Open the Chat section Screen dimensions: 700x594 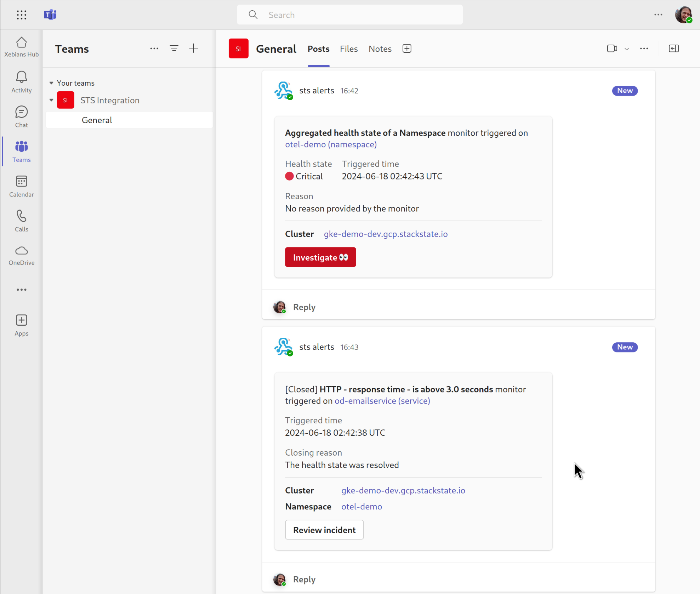pos(21,116)
